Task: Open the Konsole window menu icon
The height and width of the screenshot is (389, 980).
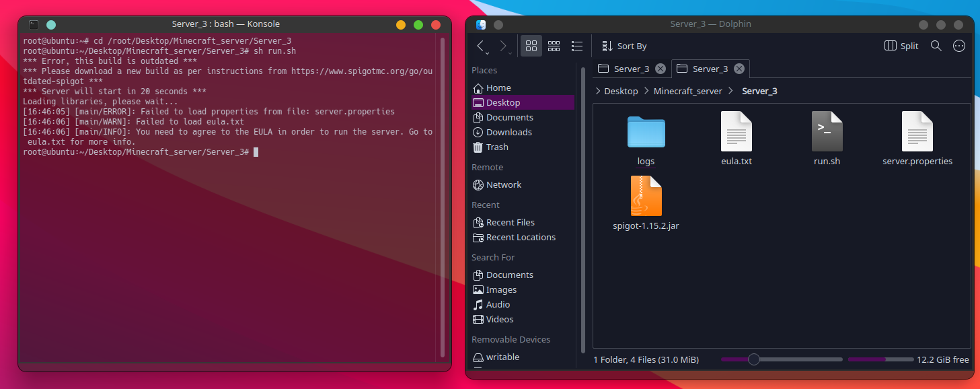Action: click(34, 24)
